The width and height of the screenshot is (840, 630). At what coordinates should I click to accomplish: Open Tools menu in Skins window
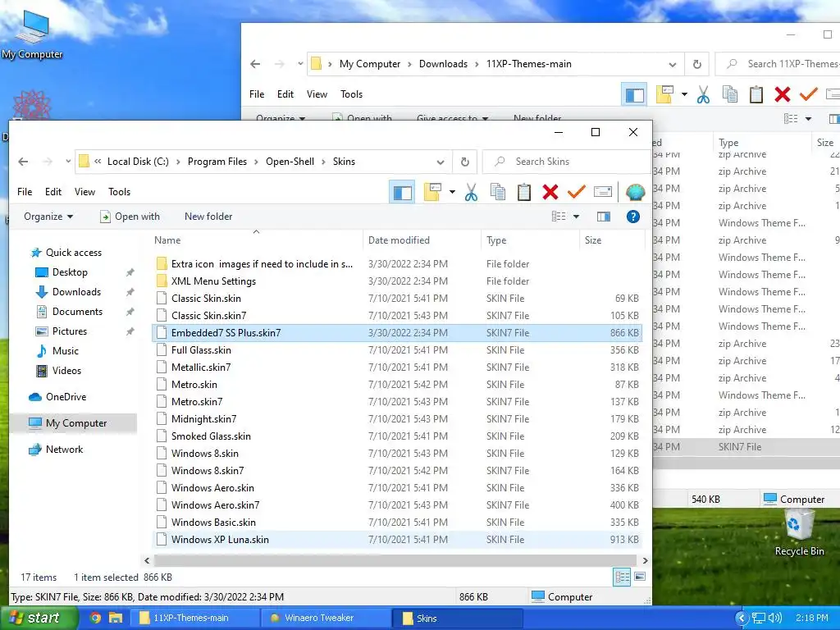120,192
